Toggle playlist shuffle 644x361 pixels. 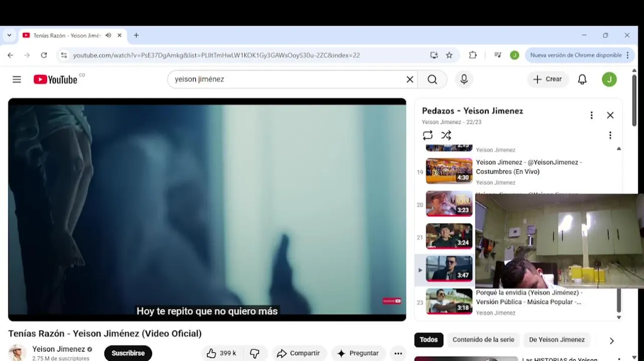[x=446, y=135]
